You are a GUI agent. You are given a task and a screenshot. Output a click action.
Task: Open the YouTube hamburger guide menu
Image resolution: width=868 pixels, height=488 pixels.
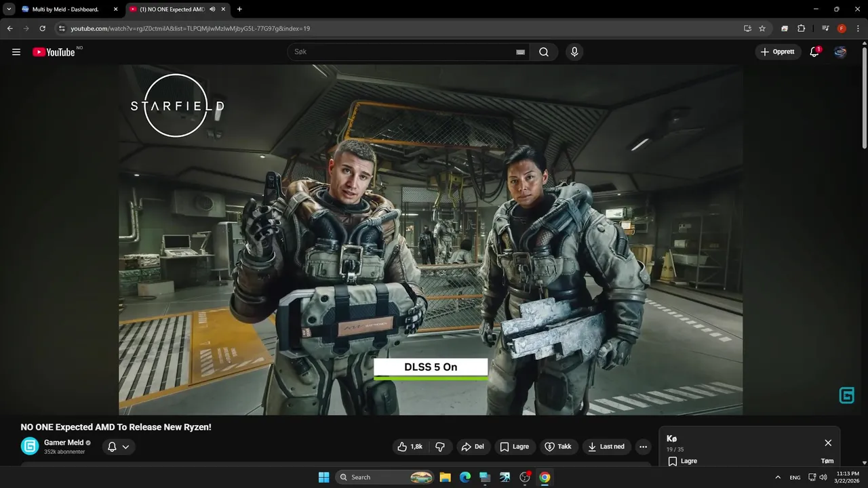click(16, 52)
